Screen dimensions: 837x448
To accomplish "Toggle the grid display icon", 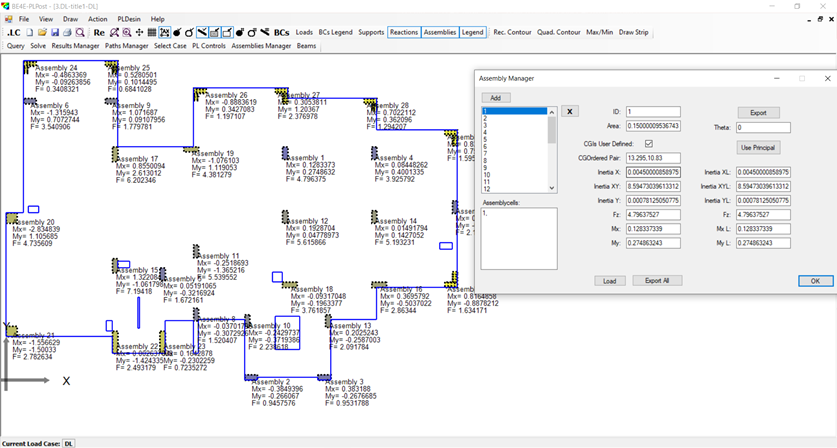I will click(x=152, y=33).
